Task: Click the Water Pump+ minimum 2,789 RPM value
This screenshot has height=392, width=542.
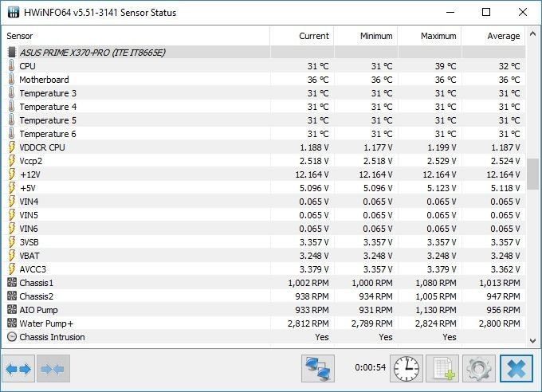Action: tap(372, 323)
